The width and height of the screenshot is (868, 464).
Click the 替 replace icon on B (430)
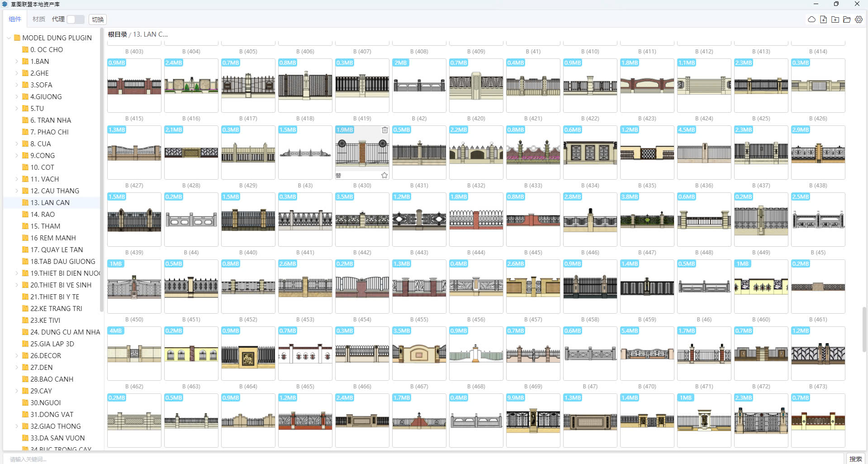(338, 176)
